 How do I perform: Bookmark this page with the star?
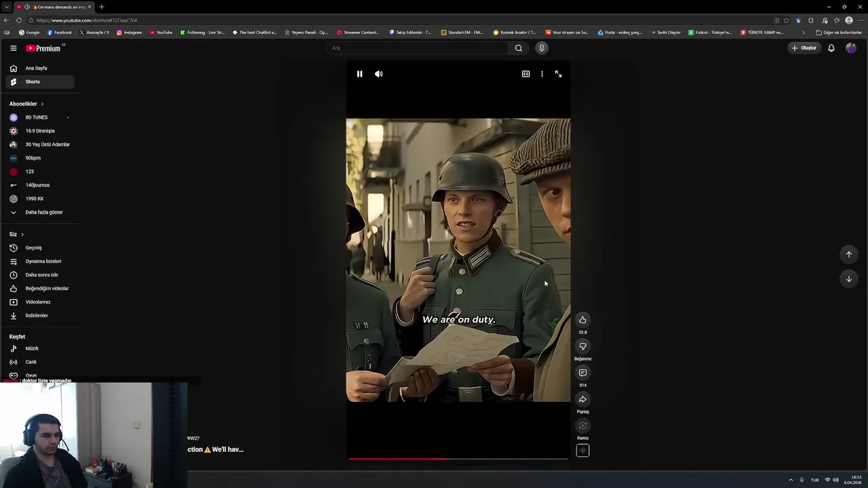(x=786, y=20)
